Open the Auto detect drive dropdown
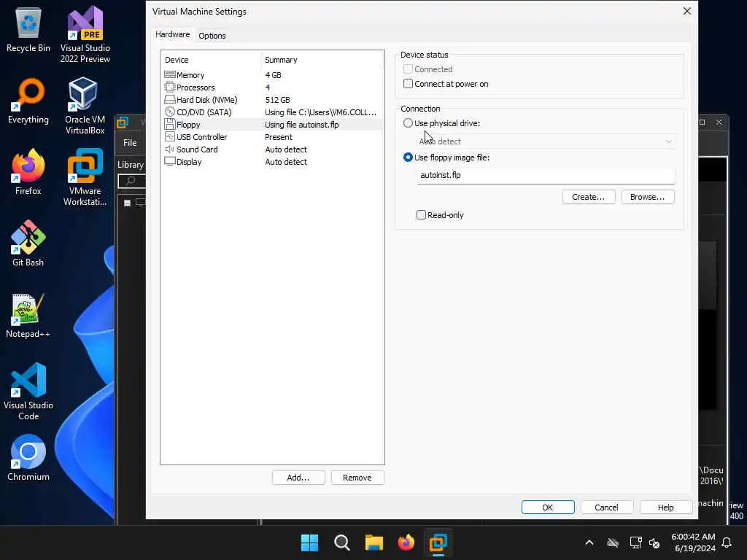Image resolution: width=747 pixels, height=560 pixels. coord(546,141)
